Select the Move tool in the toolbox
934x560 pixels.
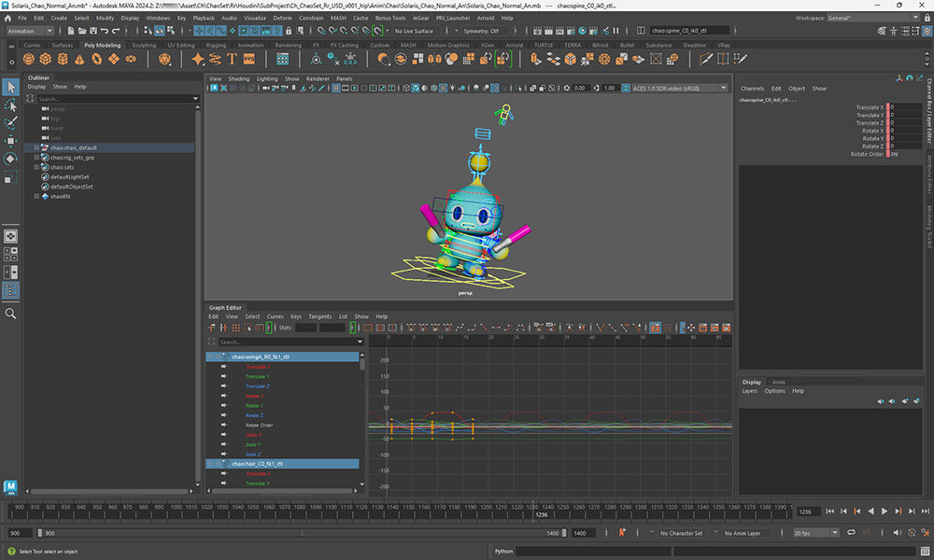click(x=10, y=140)
